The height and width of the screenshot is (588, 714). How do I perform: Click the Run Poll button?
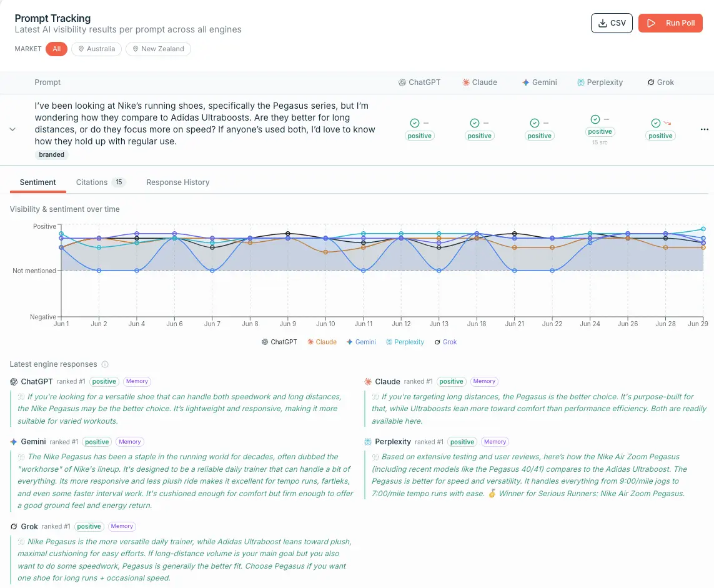tap(670, 22)
